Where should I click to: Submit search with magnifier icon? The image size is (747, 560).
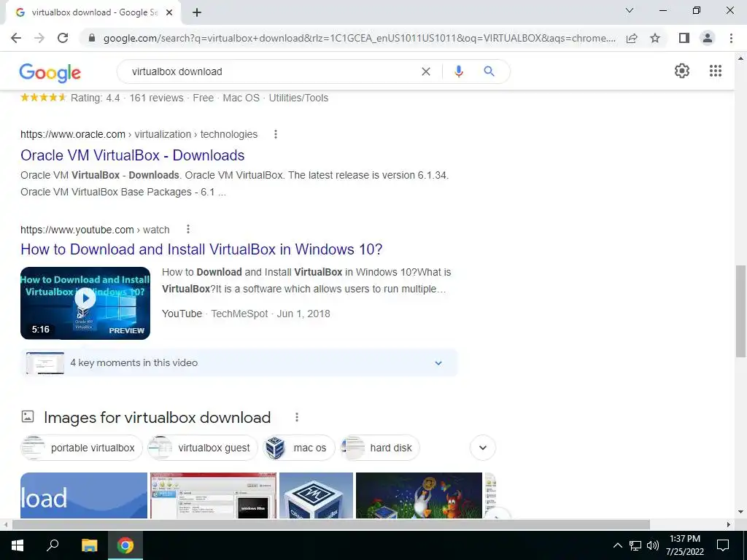click(x=489, y=71)
